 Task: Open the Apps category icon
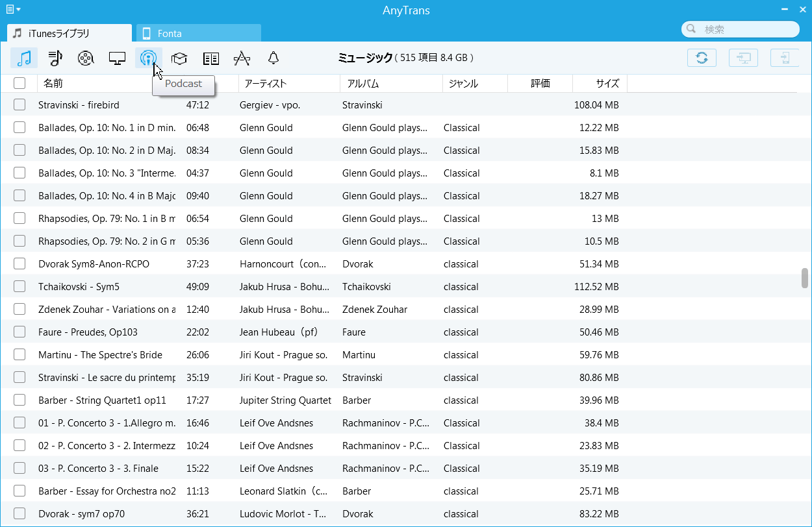pos(242,58)
